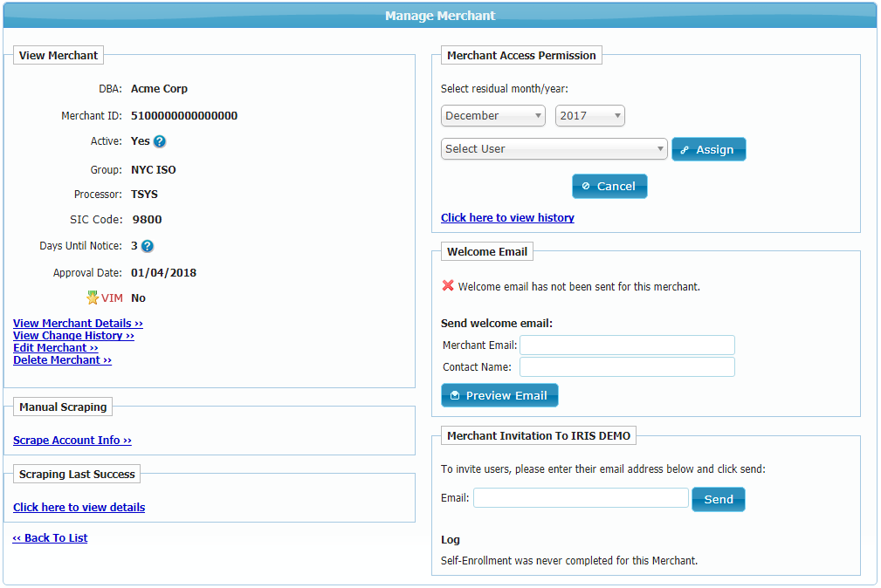The width and height of the screenshot is (881, 588).
Task: Click the Merchant ID value 5100000000000000
Action: point(184,116)
